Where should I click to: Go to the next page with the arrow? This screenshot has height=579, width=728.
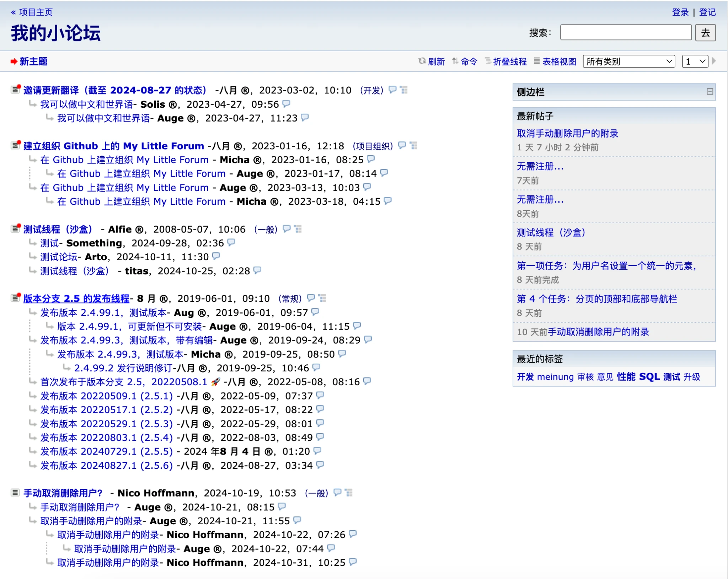coord(713,61)
